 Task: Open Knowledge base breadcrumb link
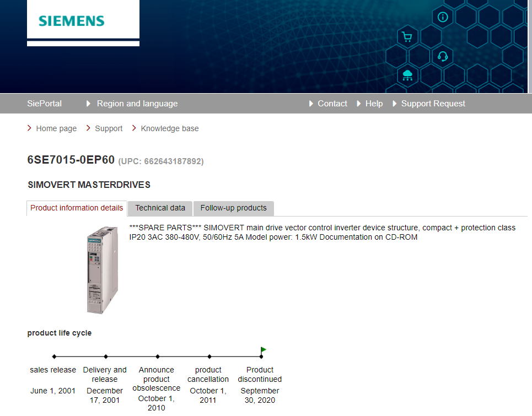click(x=169, y=128)
